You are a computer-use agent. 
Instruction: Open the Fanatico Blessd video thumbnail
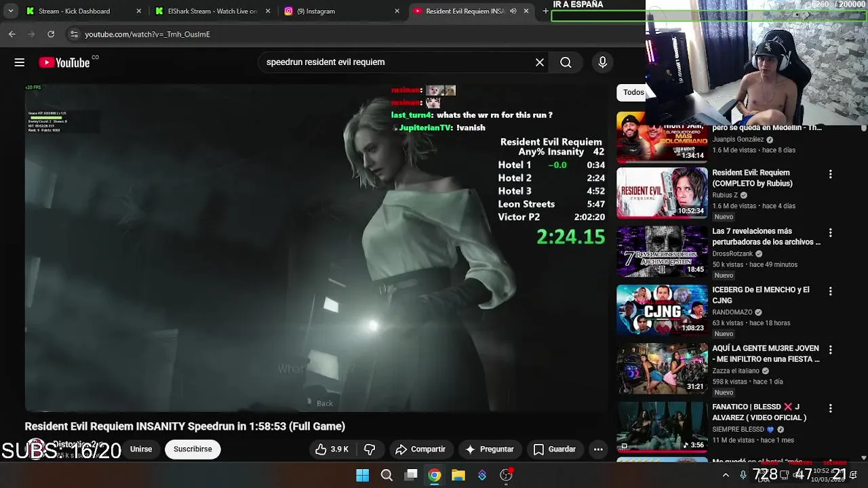coord(662,427)
